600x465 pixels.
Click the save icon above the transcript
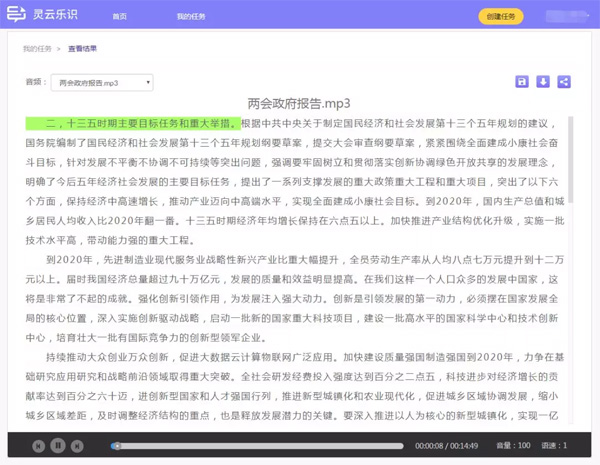point(521,82)
